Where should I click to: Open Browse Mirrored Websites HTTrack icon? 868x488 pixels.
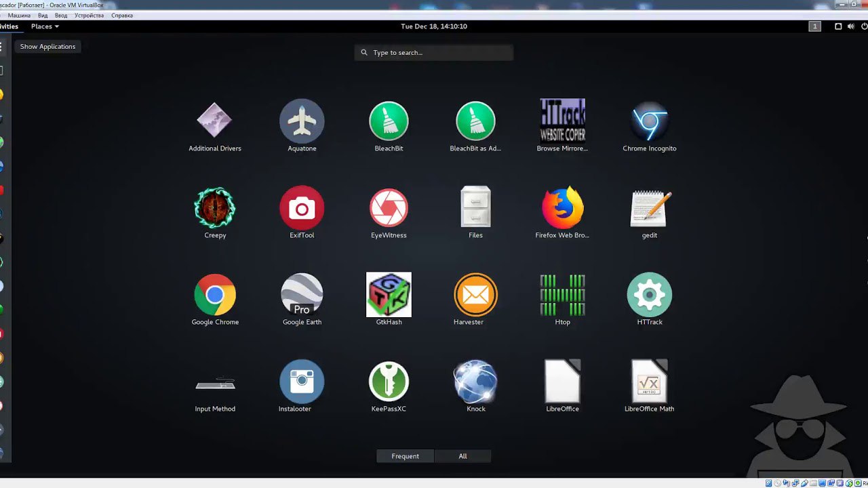coord(562,120)
